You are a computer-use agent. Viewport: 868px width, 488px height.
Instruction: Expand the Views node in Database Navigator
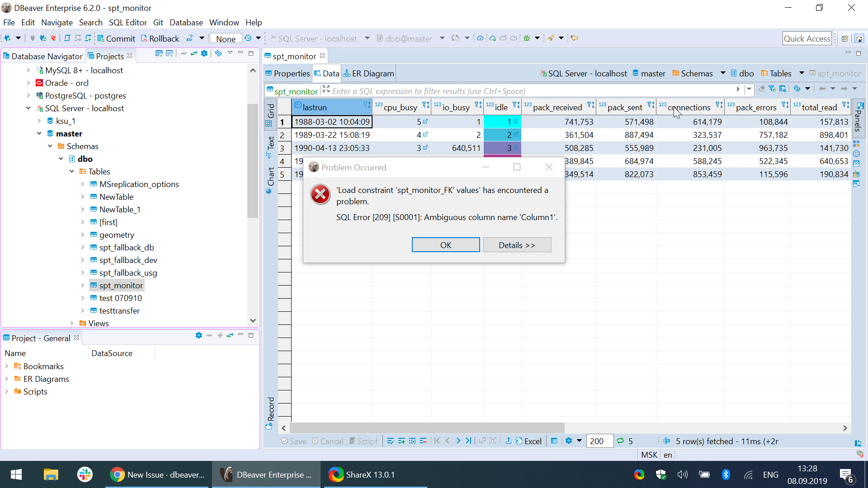tap(72, 323)
